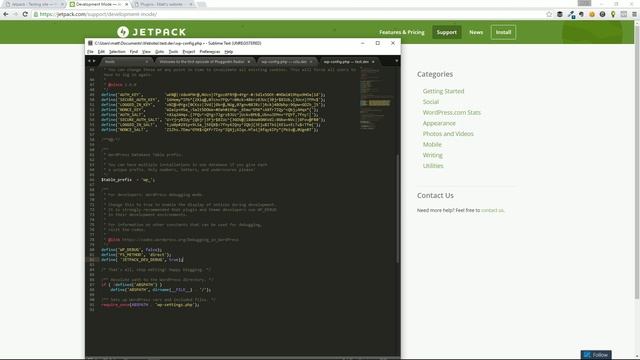Open the Preferences menu in Sublime Text

pyautogui.click(x=210, y=52)
